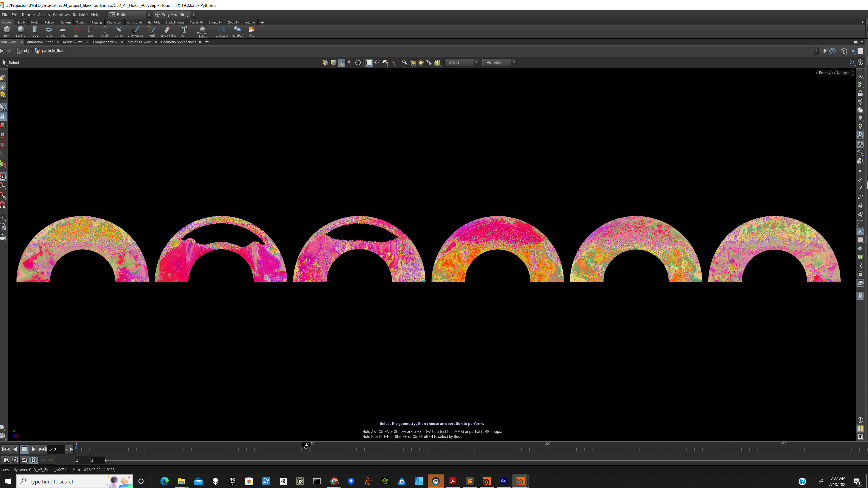Pick the Metaball shelf tool

237,31
